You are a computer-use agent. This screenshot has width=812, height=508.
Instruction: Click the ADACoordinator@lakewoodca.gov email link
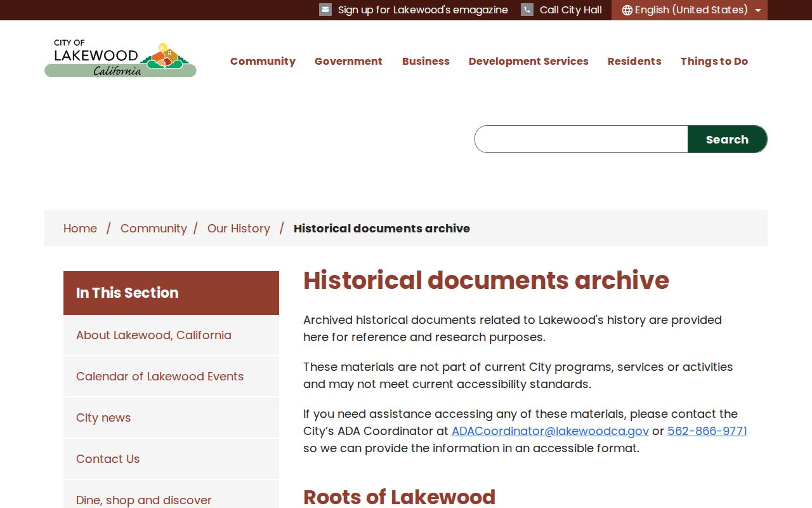[x=550, y=431]
